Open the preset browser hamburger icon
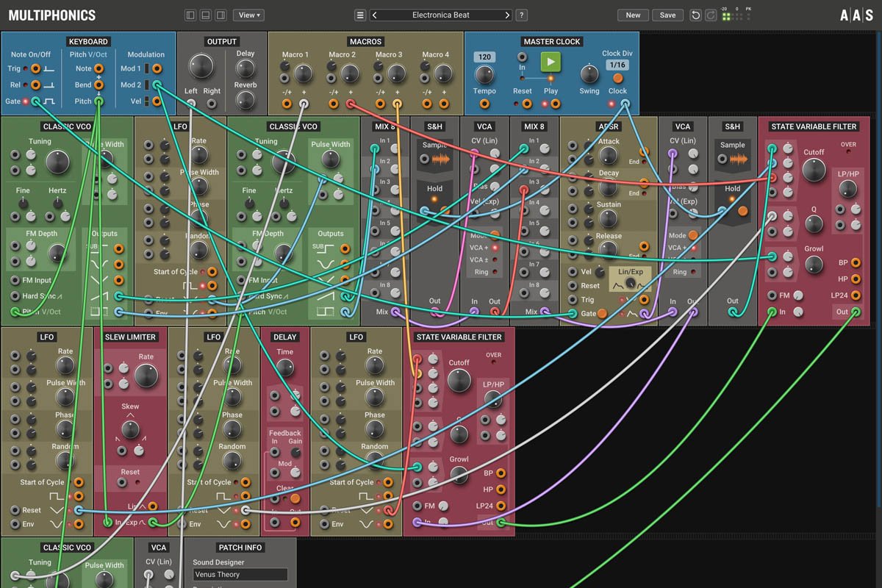The width and height of the screenshot is (882, 588). click(x=360, y=15)
